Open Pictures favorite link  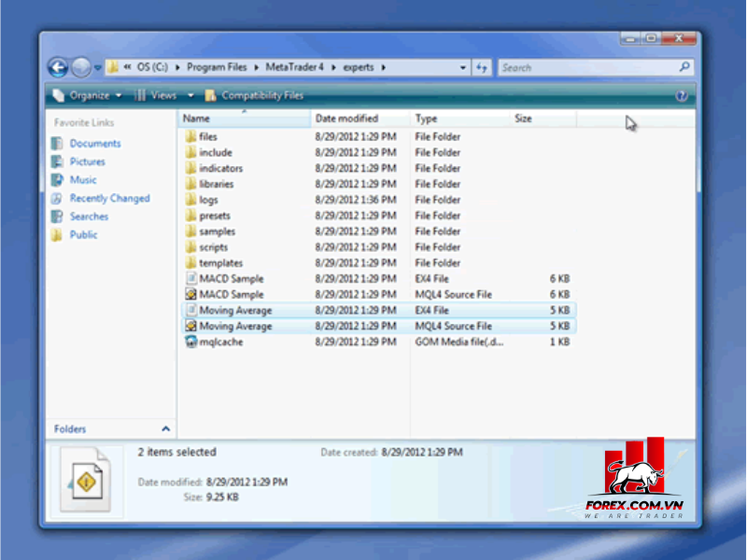click(87, 161)
